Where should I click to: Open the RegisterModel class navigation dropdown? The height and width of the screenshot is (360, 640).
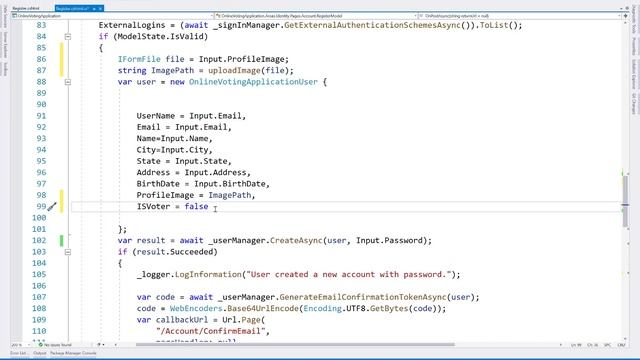316,16
